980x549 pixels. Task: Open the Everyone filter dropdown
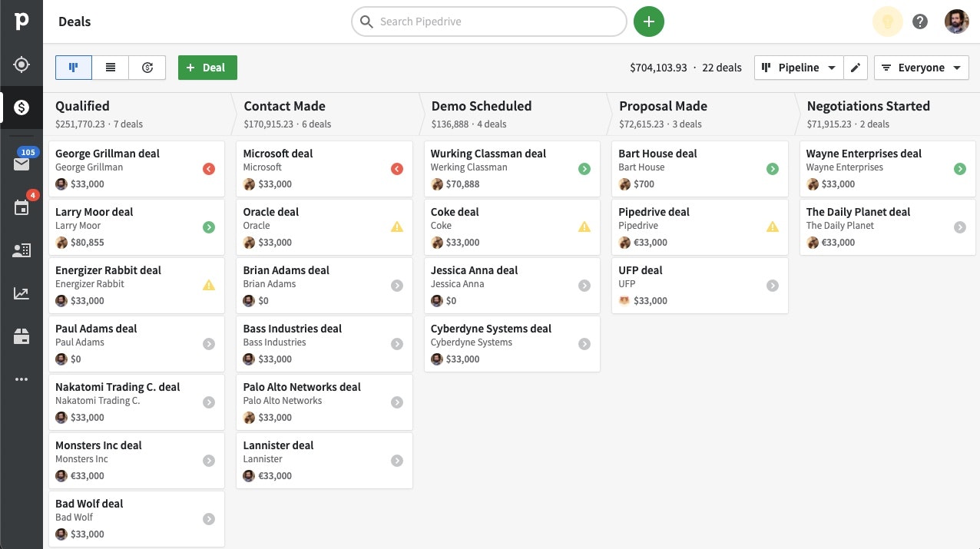(x=921, y=68)
